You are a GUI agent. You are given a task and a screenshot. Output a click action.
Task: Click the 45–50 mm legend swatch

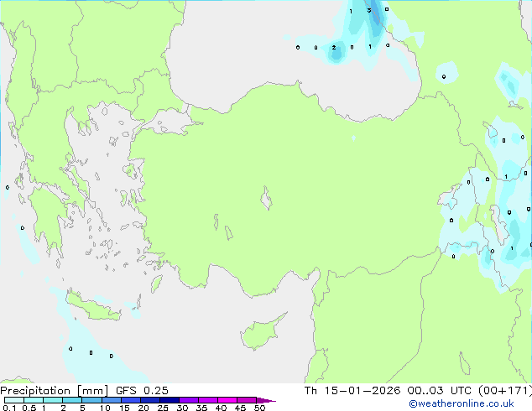coord(247,400)
